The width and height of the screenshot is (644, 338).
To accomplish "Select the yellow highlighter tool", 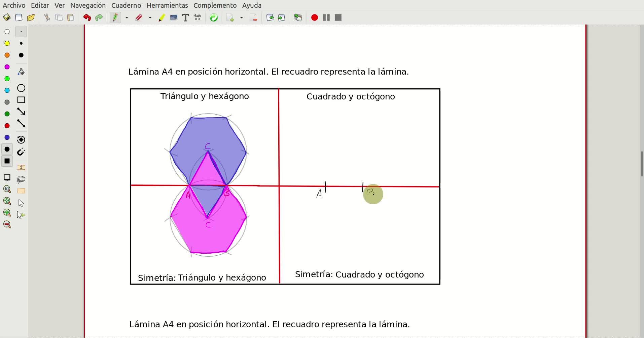I will click(162, 18).
